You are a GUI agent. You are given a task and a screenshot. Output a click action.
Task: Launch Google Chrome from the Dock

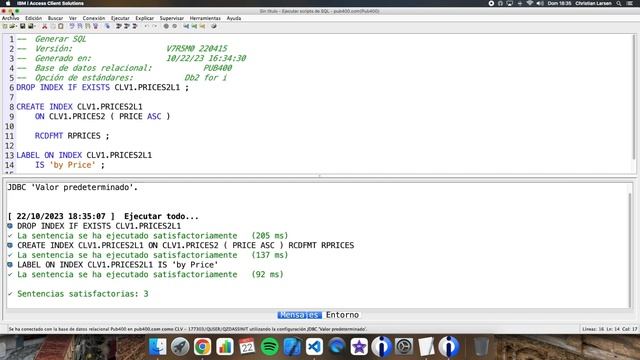click(202, 347)
